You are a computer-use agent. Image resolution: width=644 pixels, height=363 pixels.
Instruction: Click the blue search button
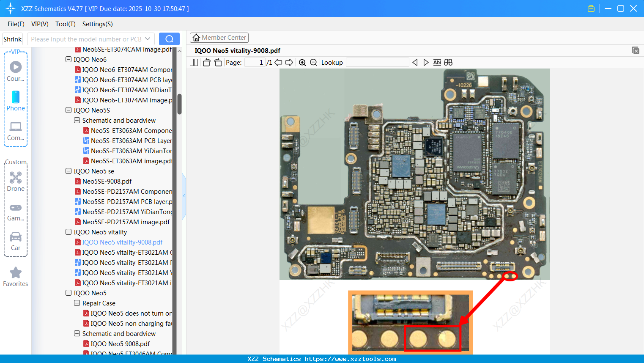[x=169, y=39]
